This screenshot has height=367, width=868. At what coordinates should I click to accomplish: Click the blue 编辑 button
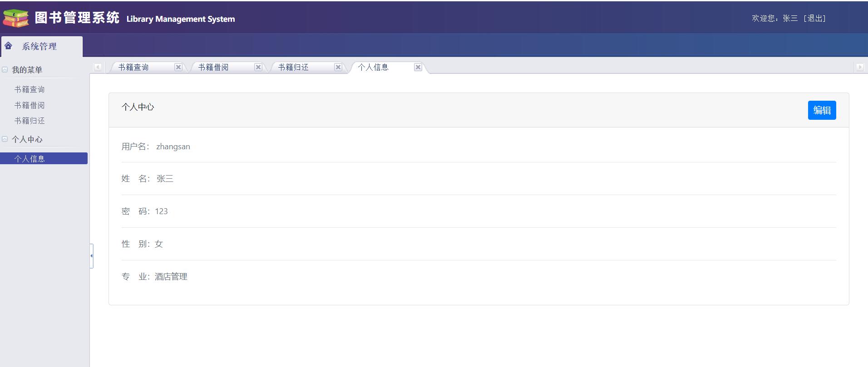coord(822,110)
